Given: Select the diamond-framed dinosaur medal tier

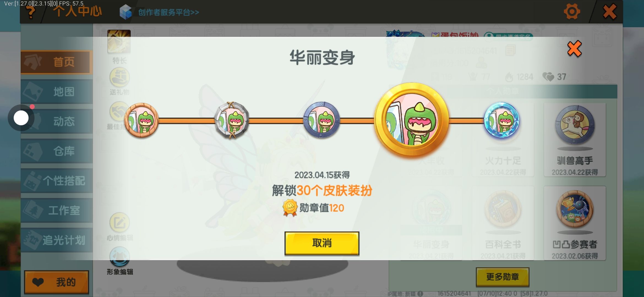Looking at the screenshot, I should click(501, 120).
